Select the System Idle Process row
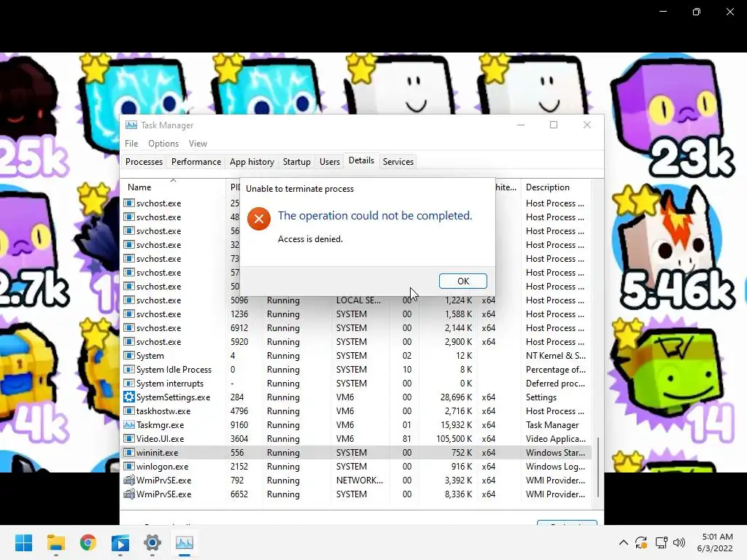This screenshot has height=560, width=747. [356, 369]
